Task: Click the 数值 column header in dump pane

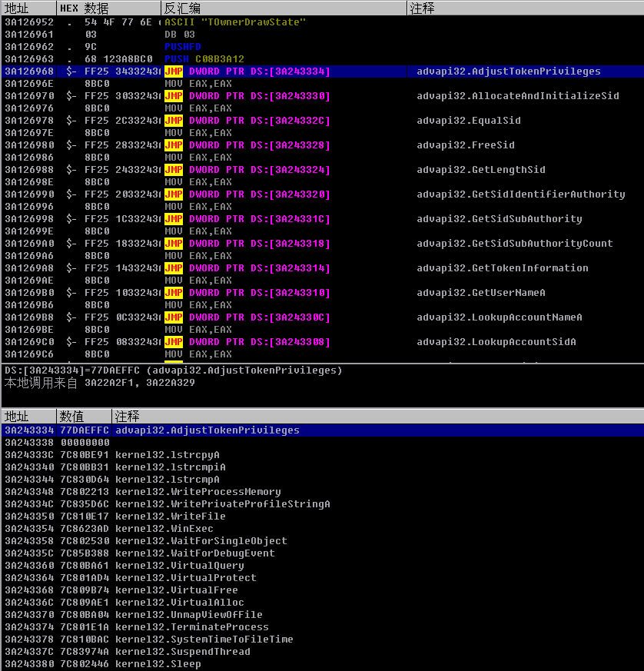Action: click(84, 417)
